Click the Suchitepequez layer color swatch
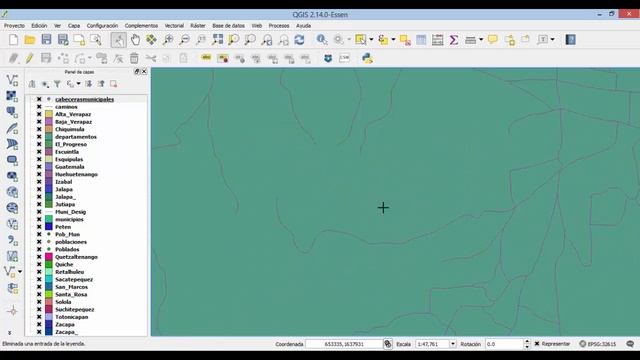640x360 pixels. click(49, 309)
